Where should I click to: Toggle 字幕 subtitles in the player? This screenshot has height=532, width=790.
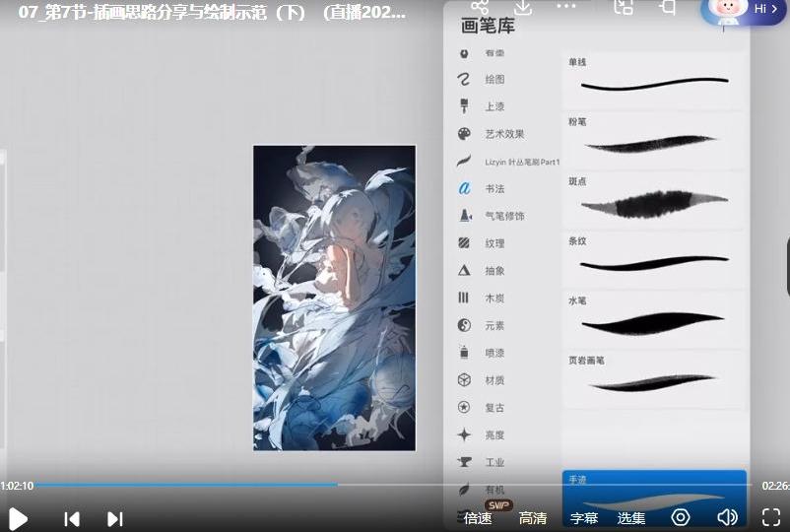point(584,518)
